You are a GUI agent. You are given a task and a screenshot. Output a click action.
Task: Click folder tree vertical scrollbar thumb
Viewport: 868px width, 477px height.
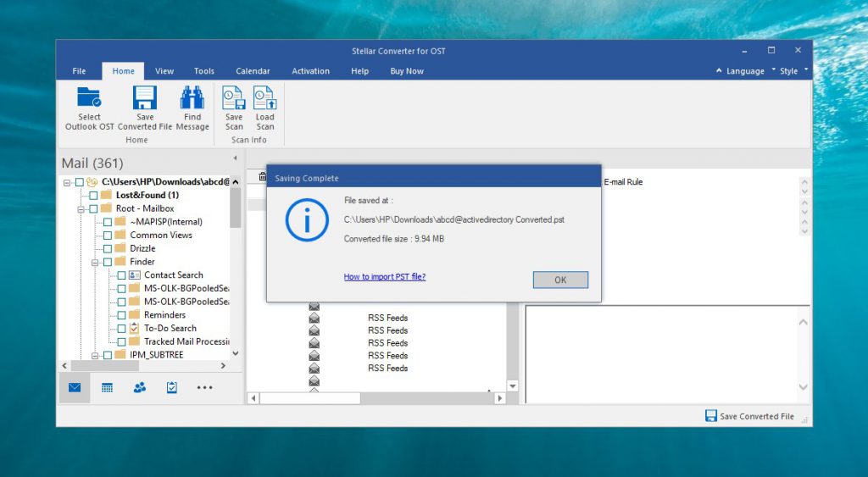[x=236, y=208]
